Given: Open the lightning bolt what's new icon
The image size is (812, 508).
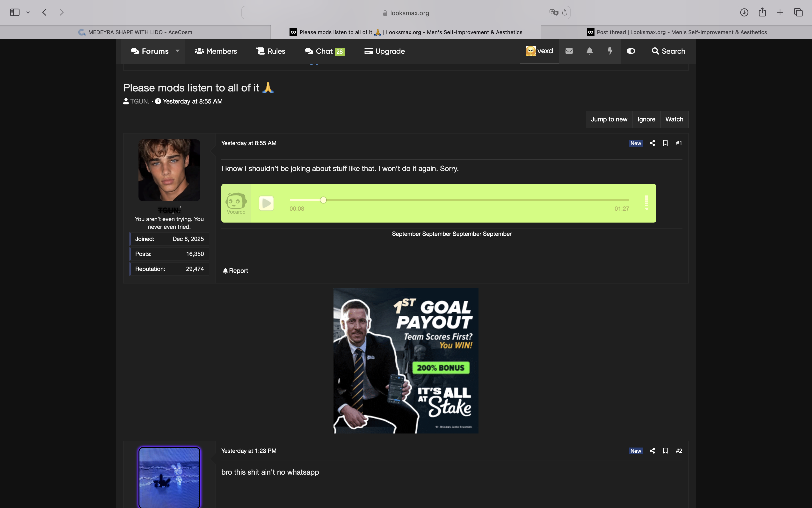Looking at the screenshot, I should pyautogui.click(x=610, y=51).
